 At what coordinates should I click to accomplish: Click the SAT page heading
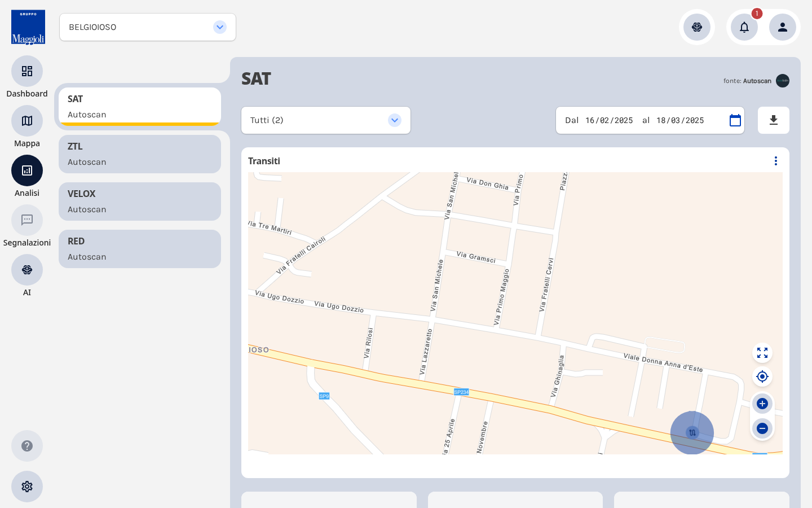pyautogui.click(x=256, y=78)
